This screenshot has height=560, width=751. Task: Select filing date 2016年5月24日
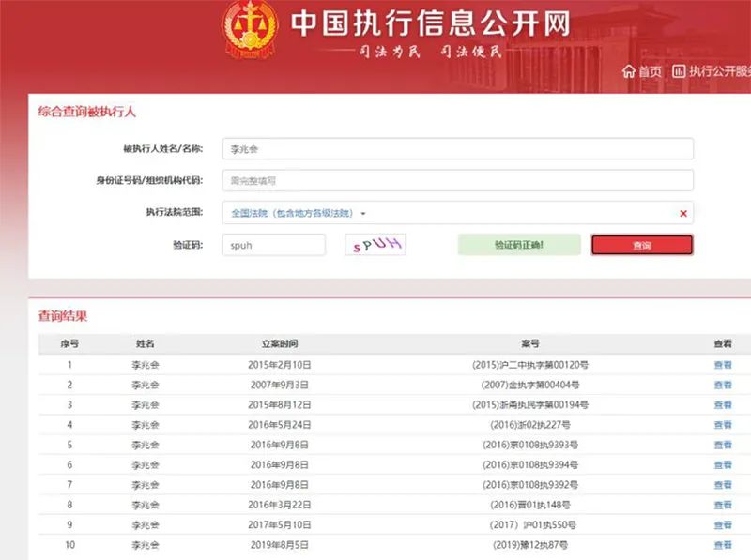(x=280, y=425)
